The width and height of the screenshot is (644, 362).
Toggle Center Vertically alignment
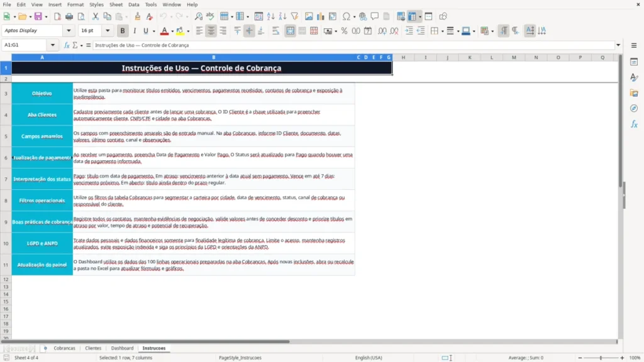pos(249,31)
